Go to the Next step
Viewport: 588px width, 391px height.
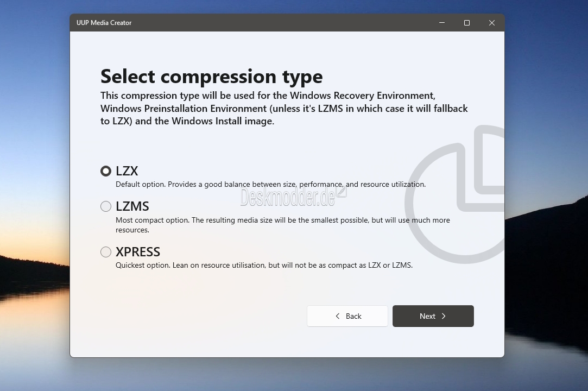coord(433,316)
